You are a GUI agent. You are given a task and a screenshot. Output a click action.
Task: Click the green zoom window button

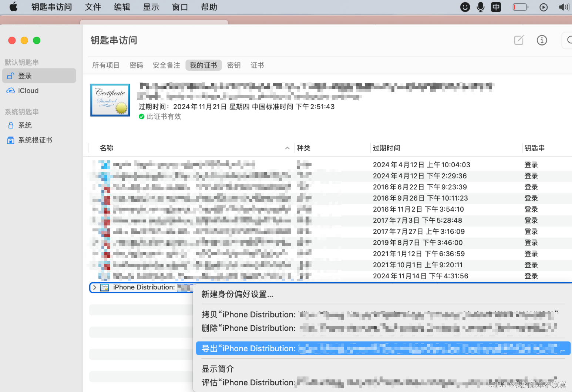click(37, 40)
